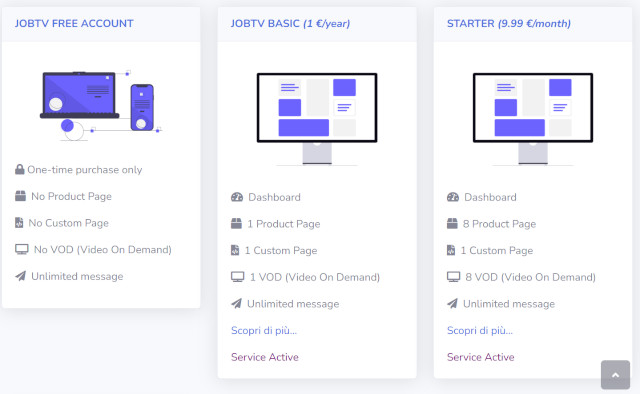Image resolution: width=640 pixels, height=394 pixels.
Task: Click No VOD (Video On Demand) text
Action: click(102, 249)
